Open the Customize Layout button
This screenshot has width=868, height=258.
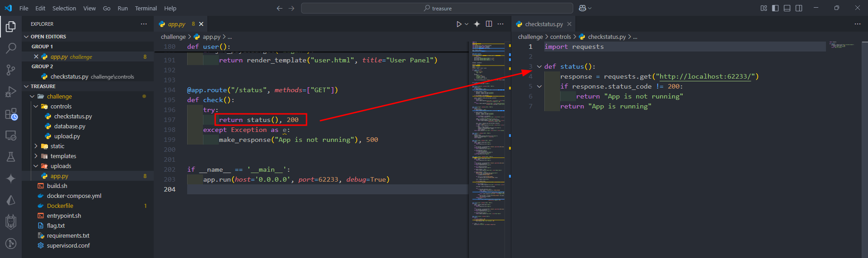764,8
